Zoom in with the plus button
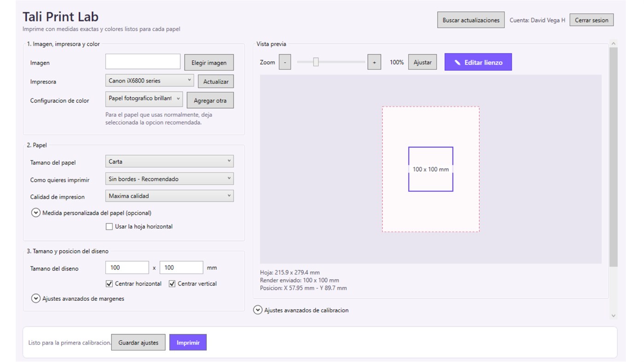644x362 pixels. click(374, 62)
